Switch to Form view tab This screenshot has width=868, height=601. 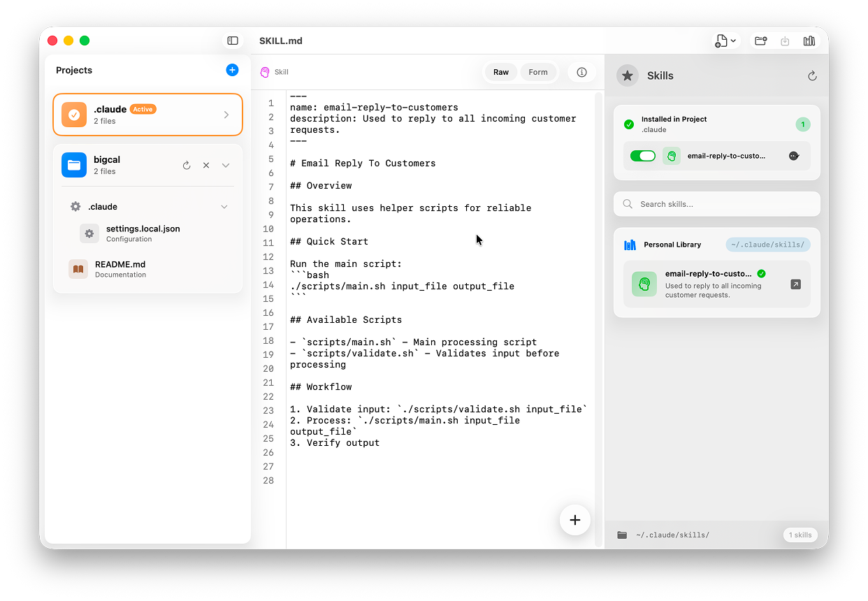(x=538, y=72)
